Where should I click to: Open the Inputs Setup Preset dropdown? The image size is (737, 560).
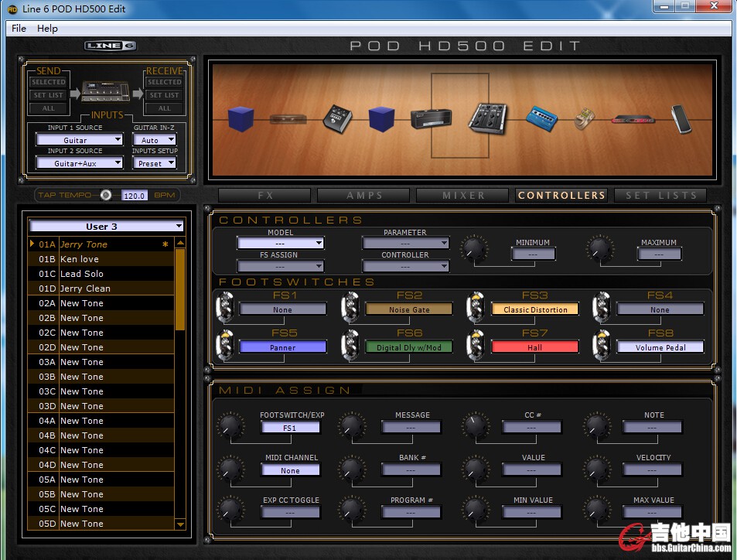point(154,163)
